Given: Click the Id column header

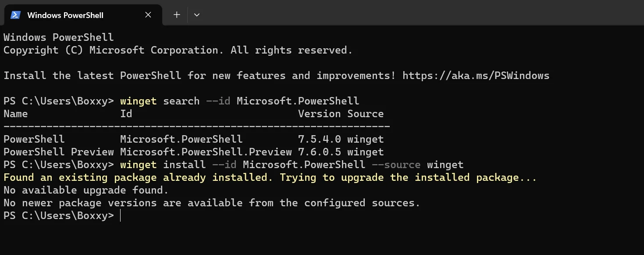Looking at the screenshot, I should pyautogui.click(x=126, y=114).
